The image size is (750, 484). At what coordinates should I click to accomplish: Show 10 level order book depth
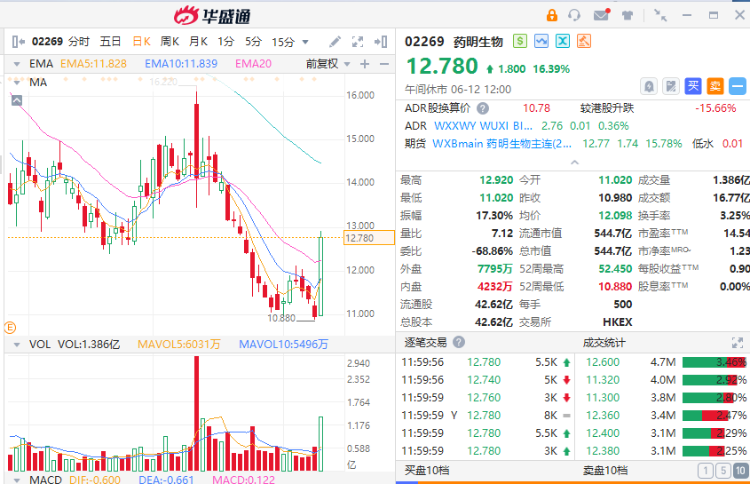pyautogui.click(x=741, y=471)
